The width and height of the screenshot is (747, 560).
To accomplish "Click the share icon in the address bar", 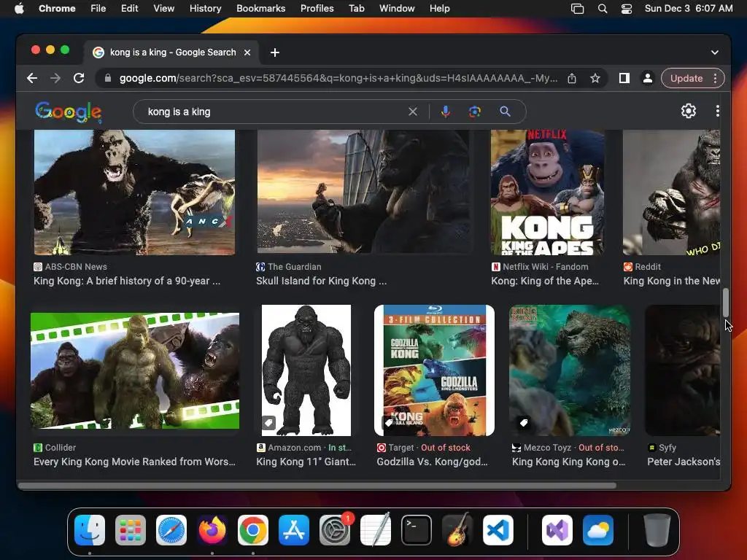I will pos(572,78).
